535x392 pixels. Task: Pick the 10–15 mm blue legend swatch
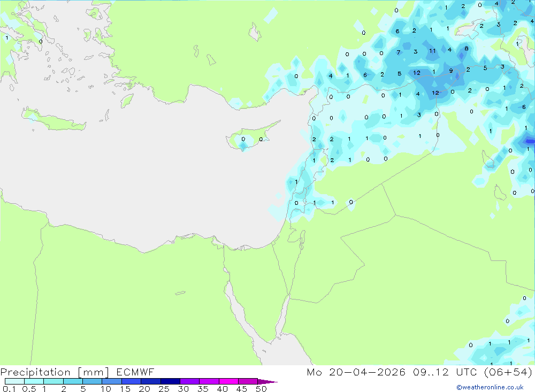point(112,381)
